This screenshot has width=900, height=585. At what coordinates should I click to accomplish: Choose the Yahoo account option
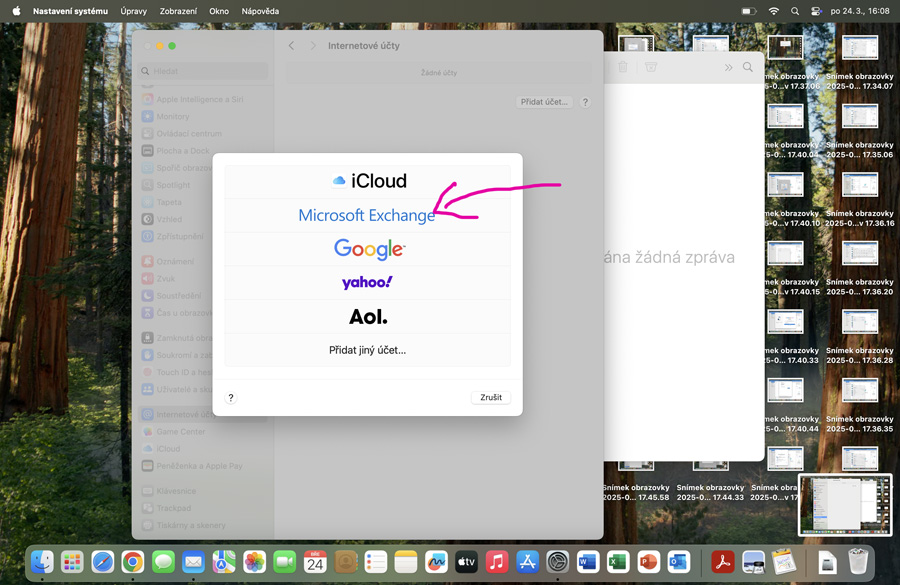(367, 283)
